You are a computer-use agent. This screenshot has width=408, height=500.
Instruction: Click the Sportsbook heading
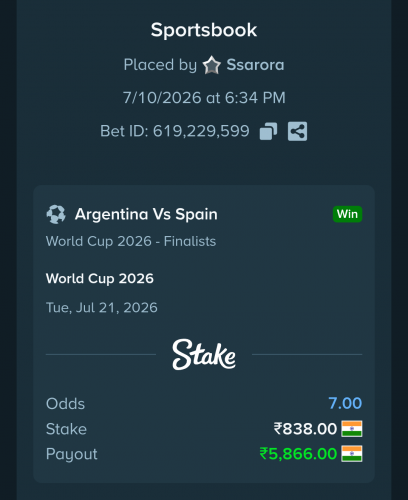tap(204, 30)
